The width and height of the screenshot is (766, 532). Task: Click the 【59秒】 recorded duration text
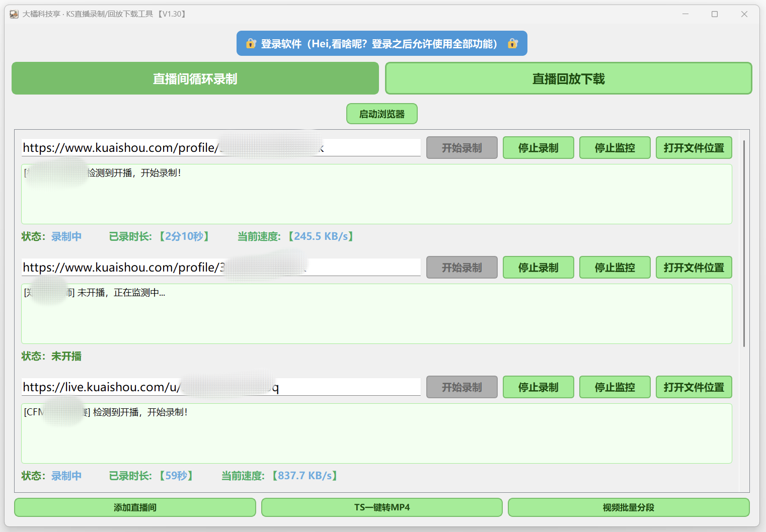click(x=176, y=476)
